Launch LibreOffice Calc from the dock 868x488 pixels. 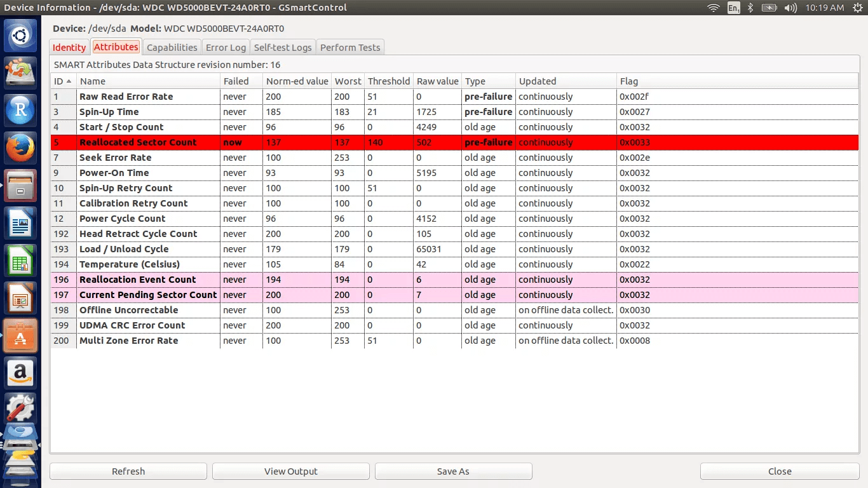click(20, 261)
